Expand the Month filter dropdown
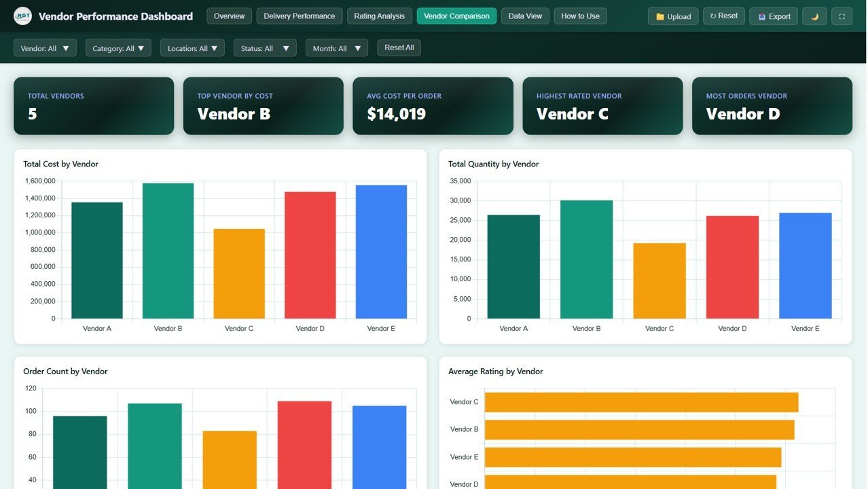The image size is (868, 489). 337,48
